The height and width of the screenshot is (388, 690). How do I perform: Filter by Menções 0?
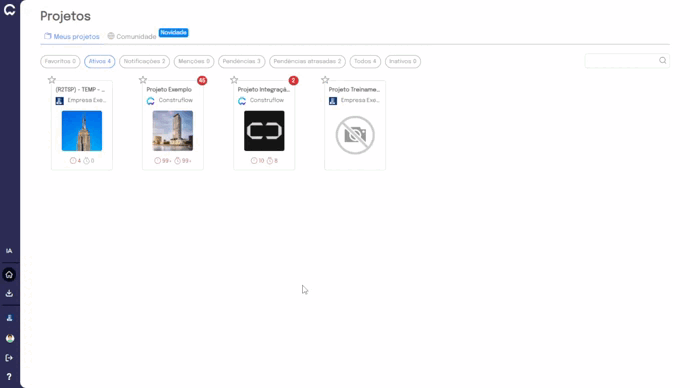pyautogui.click(x=194, y=61)
